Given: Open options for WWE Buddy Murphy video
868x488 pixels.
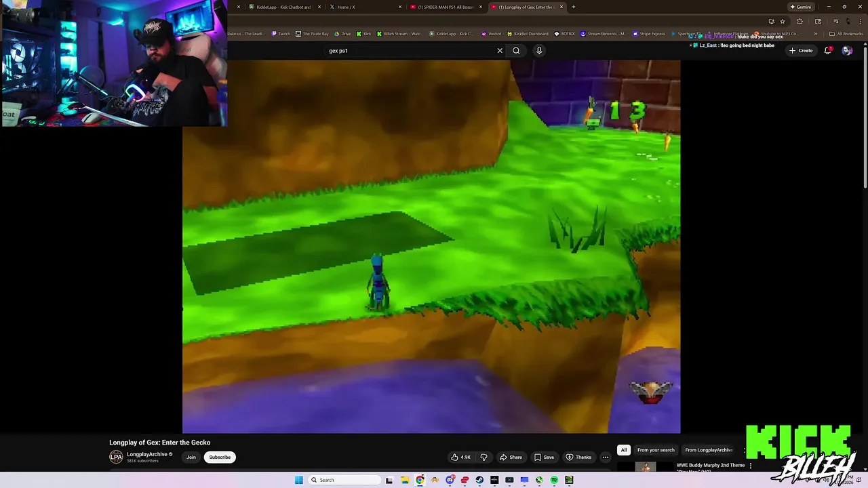Looking at the screenshot, I should [751, 466].
